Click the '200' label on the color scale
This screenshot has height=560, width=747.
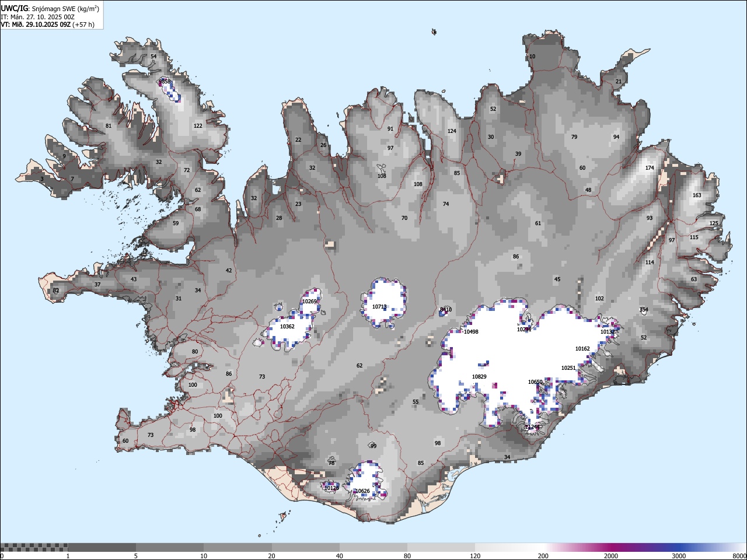click(543, 556)
